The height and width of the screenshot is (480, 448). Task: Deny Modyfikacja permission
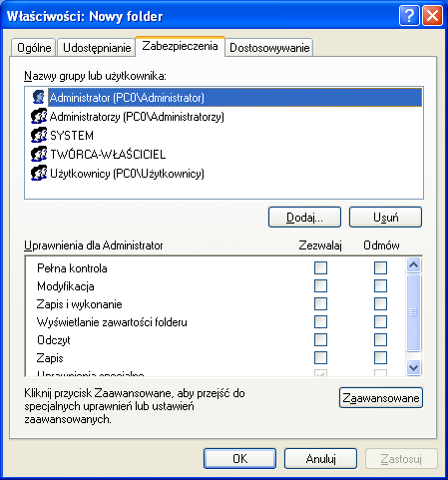click(380, 285)
